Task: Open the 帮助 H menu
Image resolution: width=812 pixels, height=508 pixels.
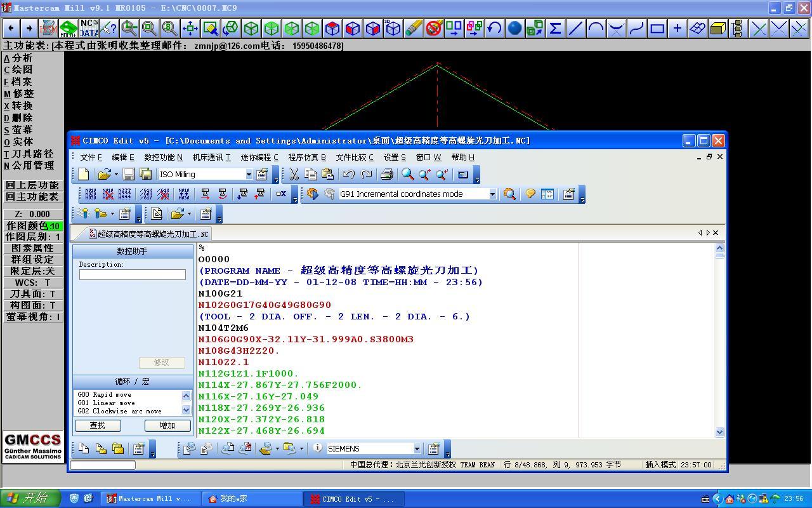Action: (463, 157)
